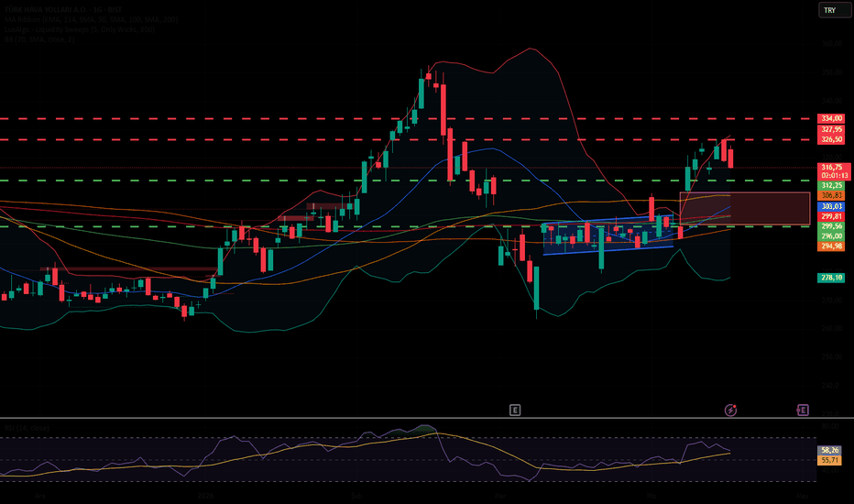Select the MA Ribbon indicator legend
854x504 pixels.
click(x=91, y=19)
